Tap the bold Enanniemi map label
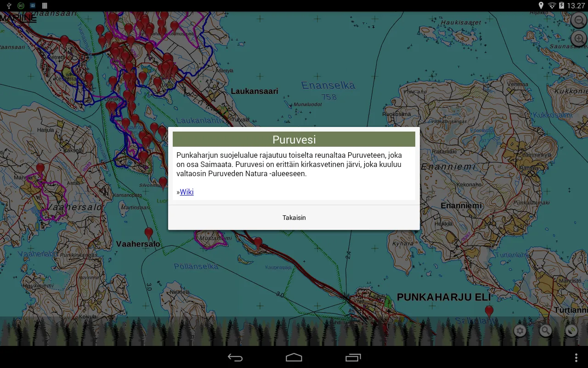 461,206
